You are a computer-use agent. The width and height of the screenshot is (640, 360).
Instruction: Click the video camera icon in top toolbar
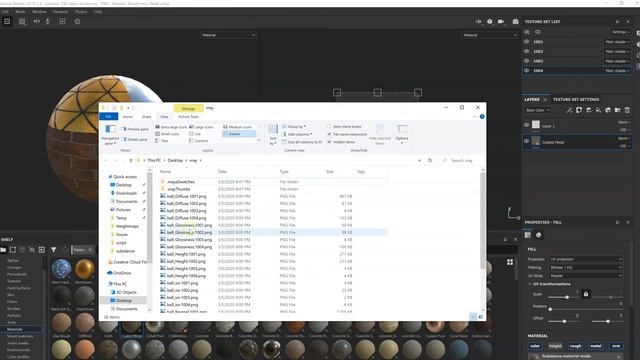pos(501,22)
